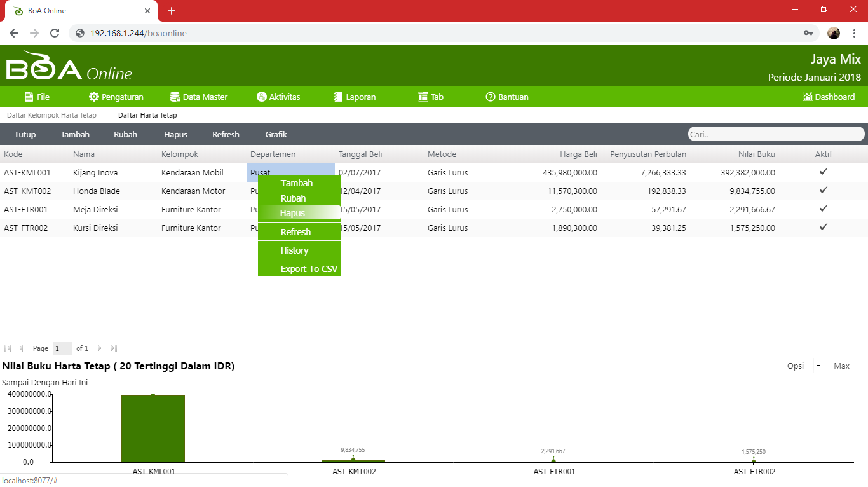
Task: Choose Hapus in the context menu
Action: (x=293, y=214)
